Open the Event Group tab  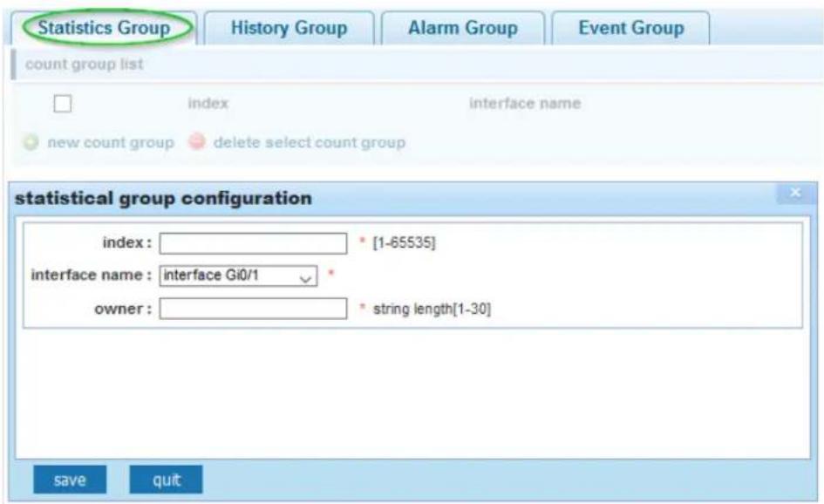[x=631, y=28]
